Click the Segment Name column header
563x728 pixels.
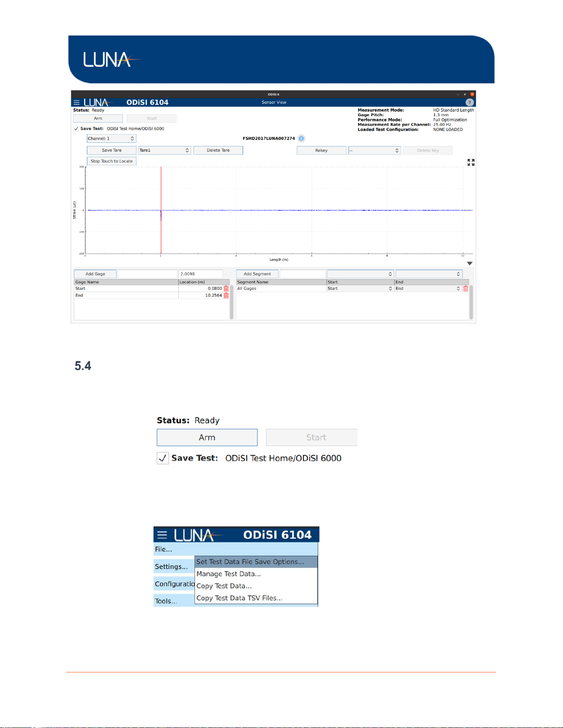point(281,282)
